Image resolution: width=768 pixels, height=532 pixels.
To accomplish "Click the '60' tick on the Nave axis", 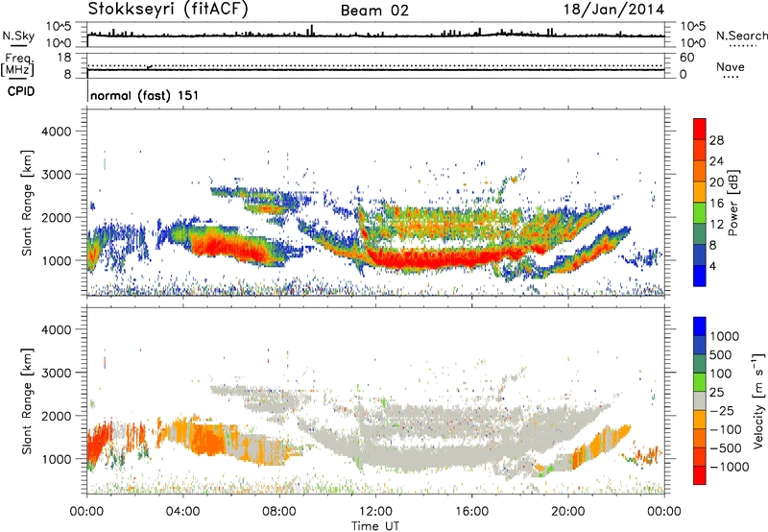I will (686, 58).
